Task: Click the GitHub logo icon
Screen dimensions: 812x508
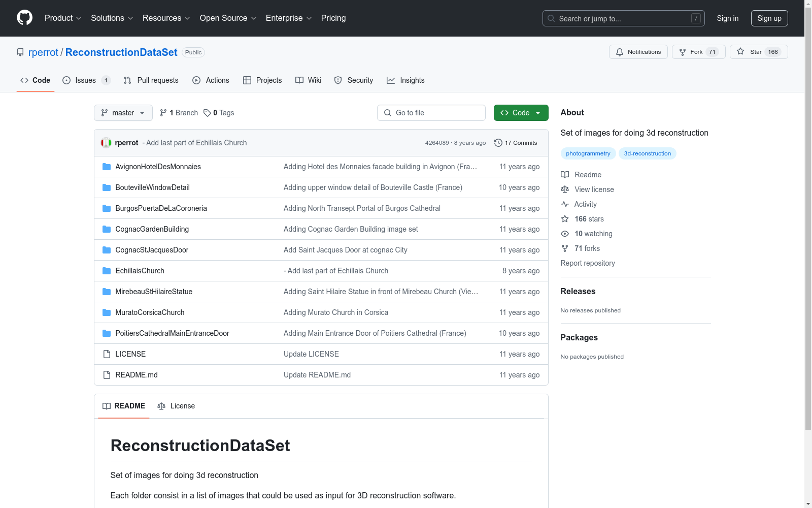Action: 24,18
